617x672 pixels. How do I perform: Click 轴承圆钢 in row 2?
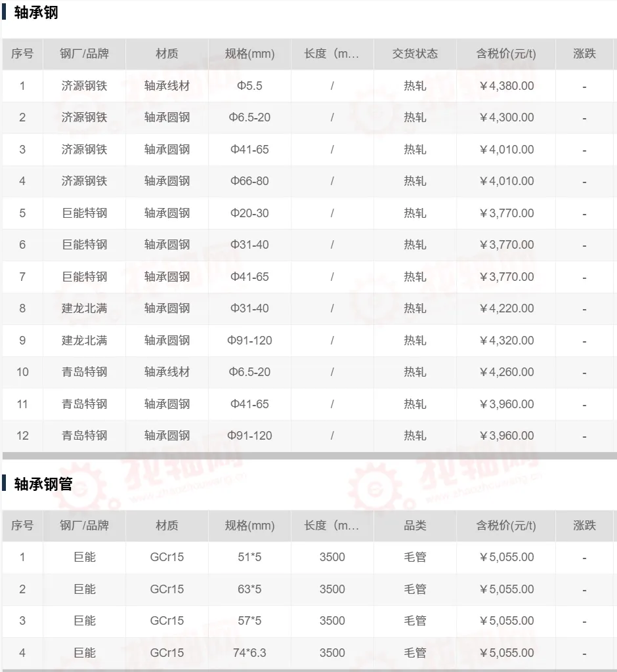click(x=167, y=117)
